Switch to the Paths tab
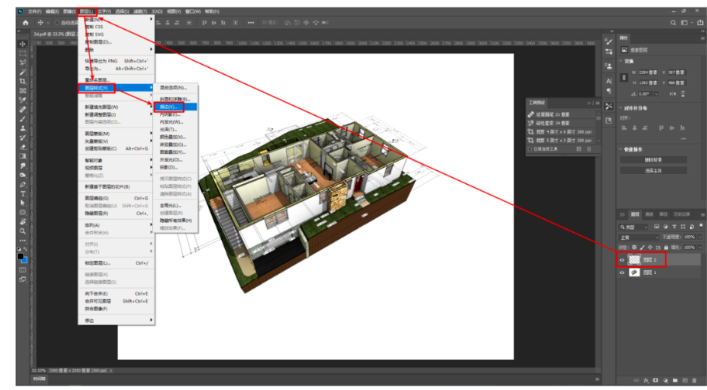The height and width of the screenshot is (390, 707). click(664, 214)
